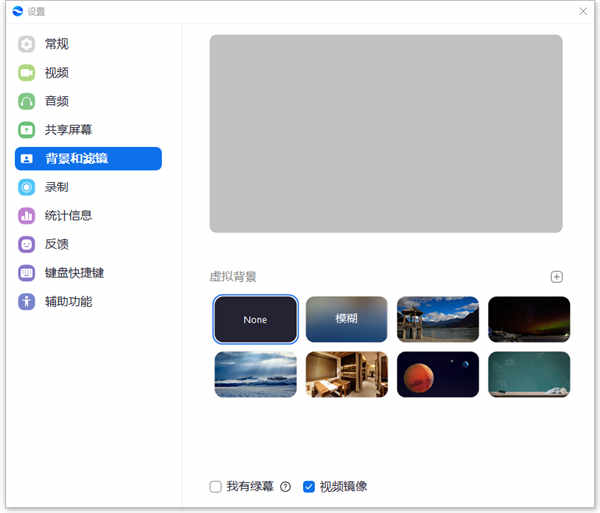This screenshot has height=513, width=600.
Task: Add a new virtual background with plus icon
Action: tap(556, 277)
